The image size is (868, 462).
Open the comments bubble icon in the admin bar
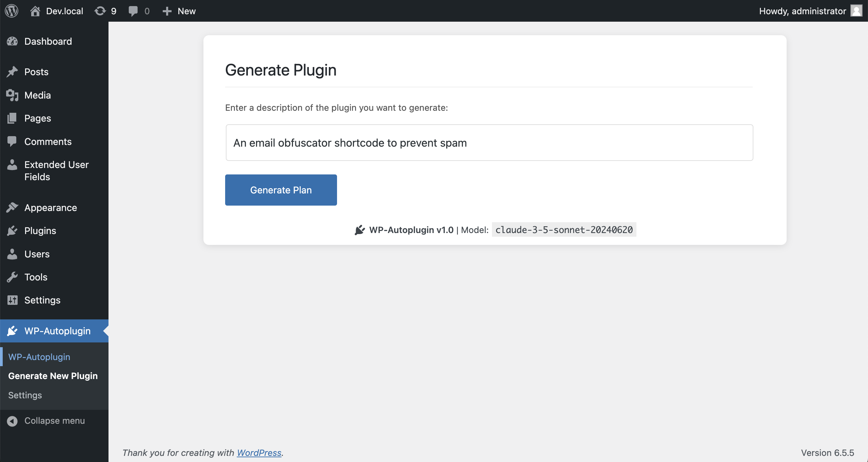tap(133, 11)
